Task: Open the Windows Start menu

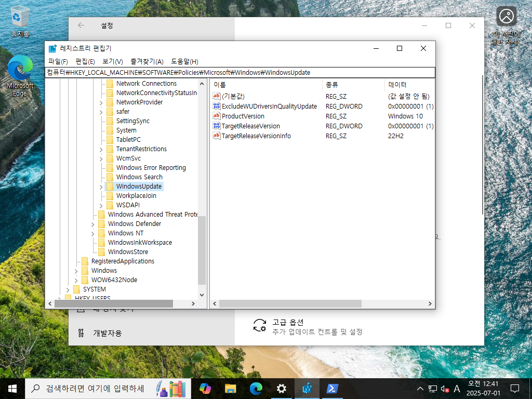Action: pos(12,389)
